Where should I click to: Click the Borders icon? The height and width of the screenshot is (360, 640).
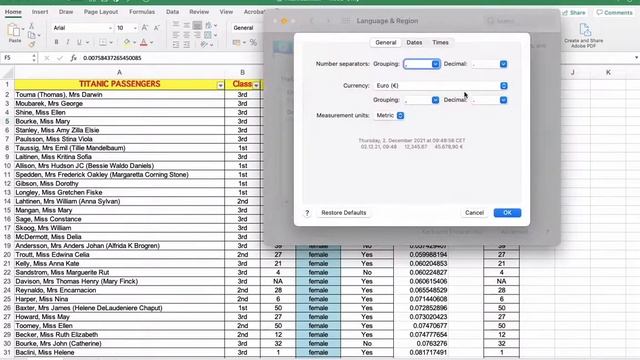coord(103,42)
